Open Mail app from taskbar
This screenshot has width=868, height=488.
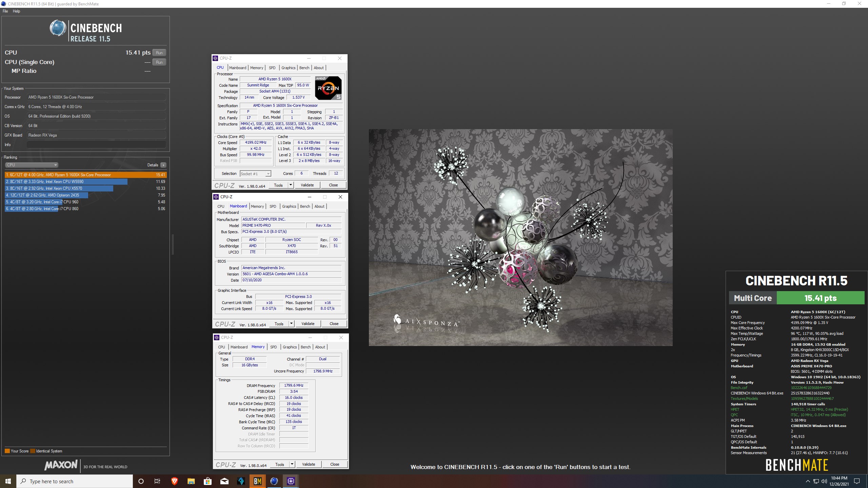click(x=224, y=481)
